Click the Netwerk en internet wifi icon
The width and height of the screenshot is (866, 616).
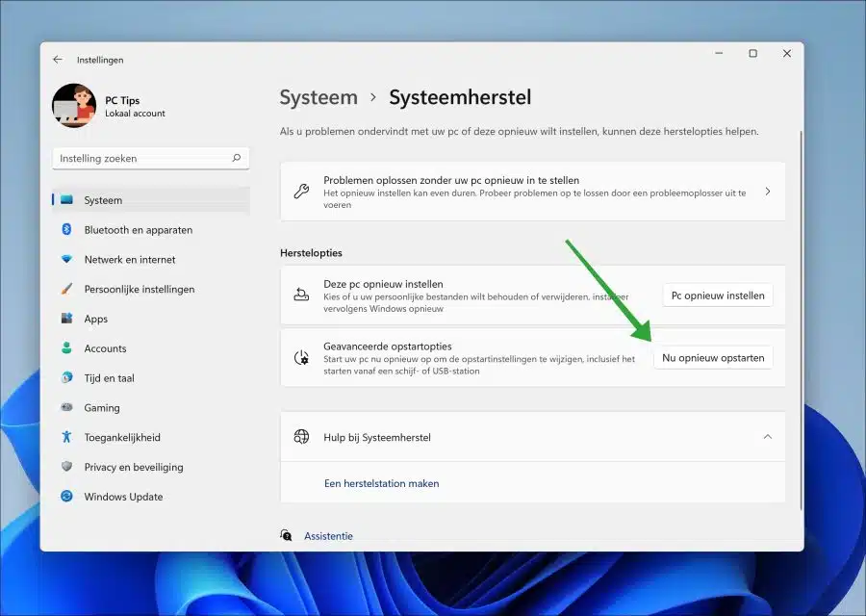66,259
